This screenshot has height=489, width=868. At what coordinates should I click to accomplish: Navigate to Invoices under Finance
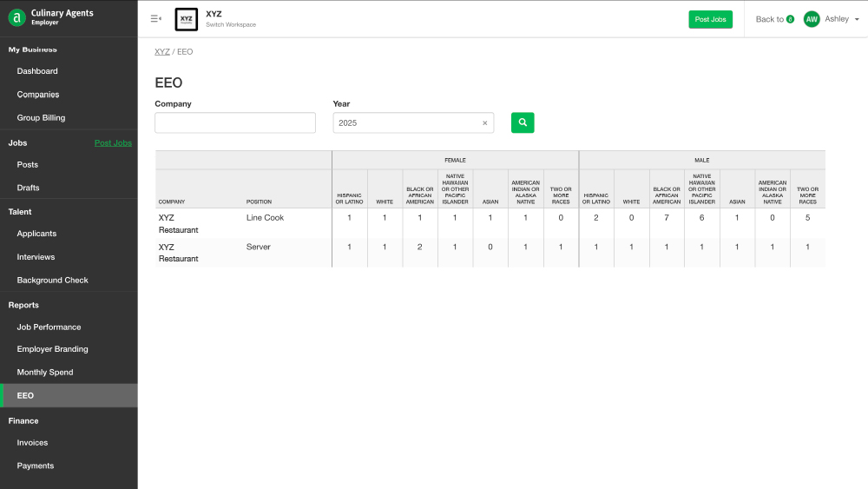coord(32,443)
